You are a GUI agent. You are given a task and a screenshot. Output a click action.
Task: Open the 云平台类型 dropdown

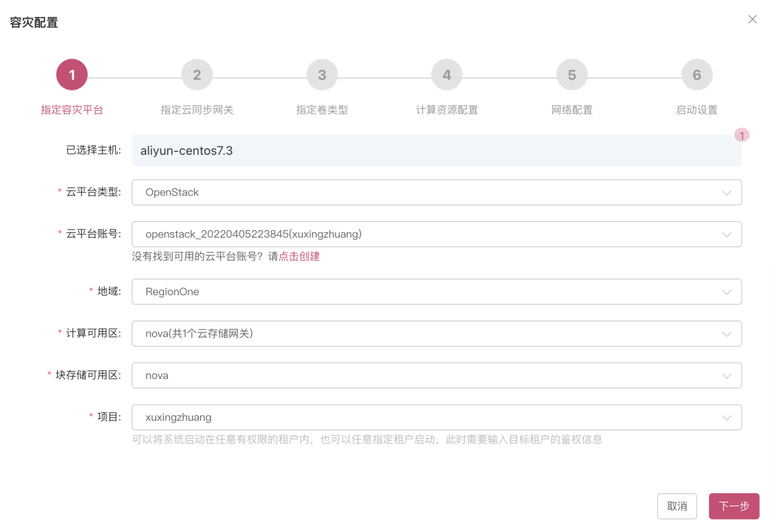[x=726, y=193]
